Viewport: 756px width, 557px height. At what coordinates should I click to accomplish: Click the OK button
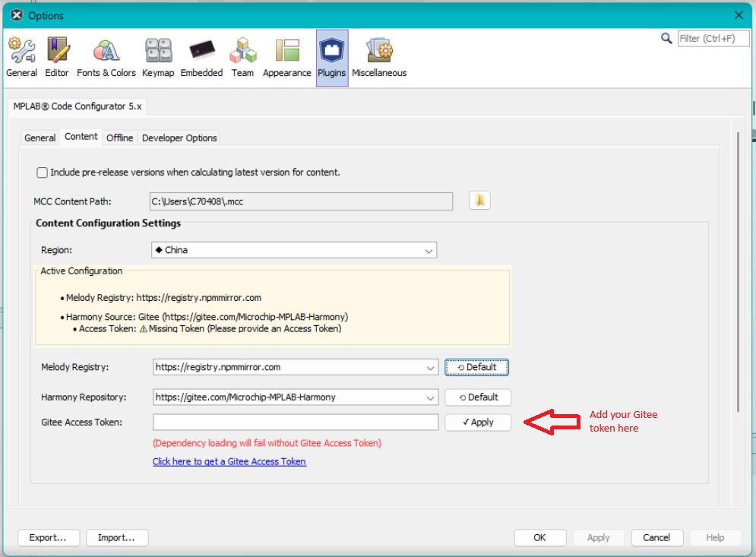(540, 538)
